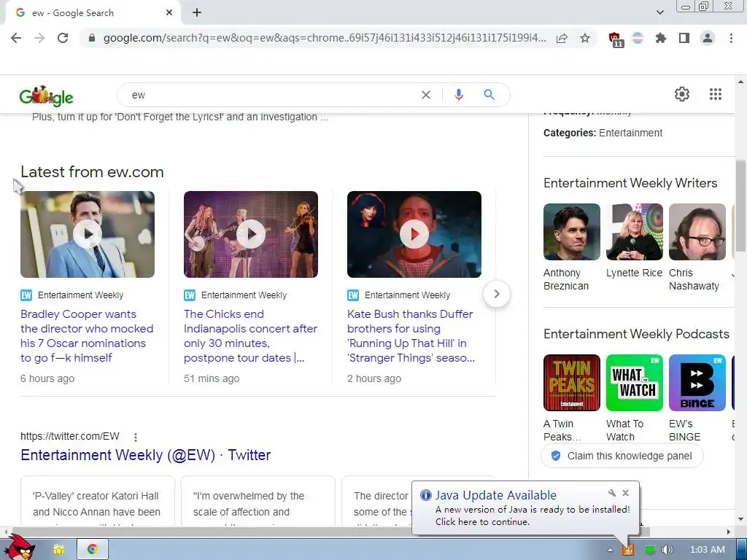
Task: Close the ew - Google Search tab
Action: 169,13
